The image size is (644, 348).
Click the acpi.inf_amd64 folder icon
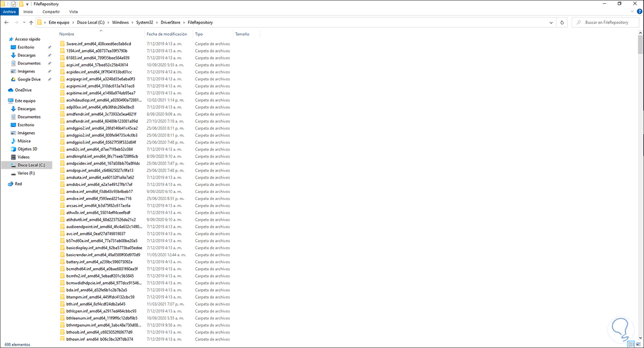click(62, 64)
